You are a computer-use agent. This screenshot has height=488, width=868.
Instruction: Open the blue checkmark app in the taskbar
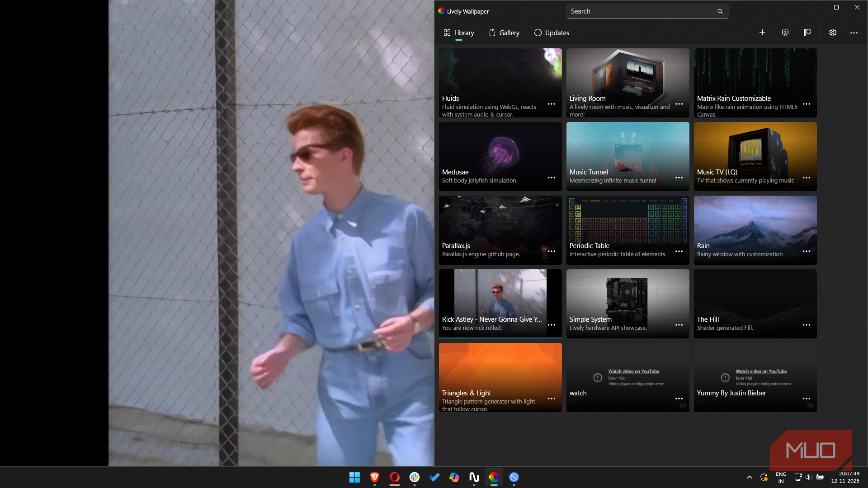(x=434, y=477)
